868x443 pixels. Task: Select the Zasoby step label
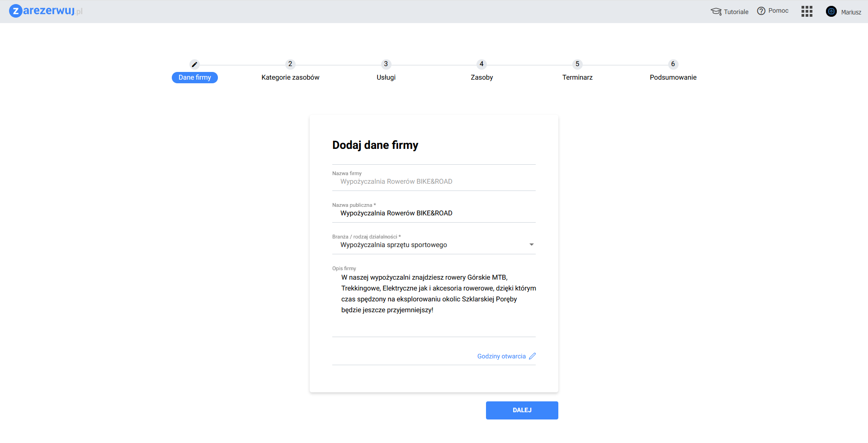pos(481,77)
